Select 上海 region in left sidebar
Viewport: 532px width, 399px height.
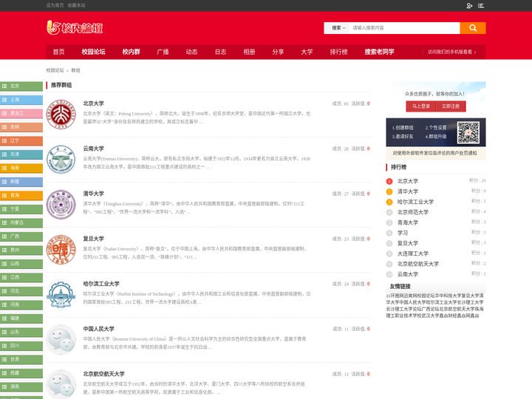21,100
